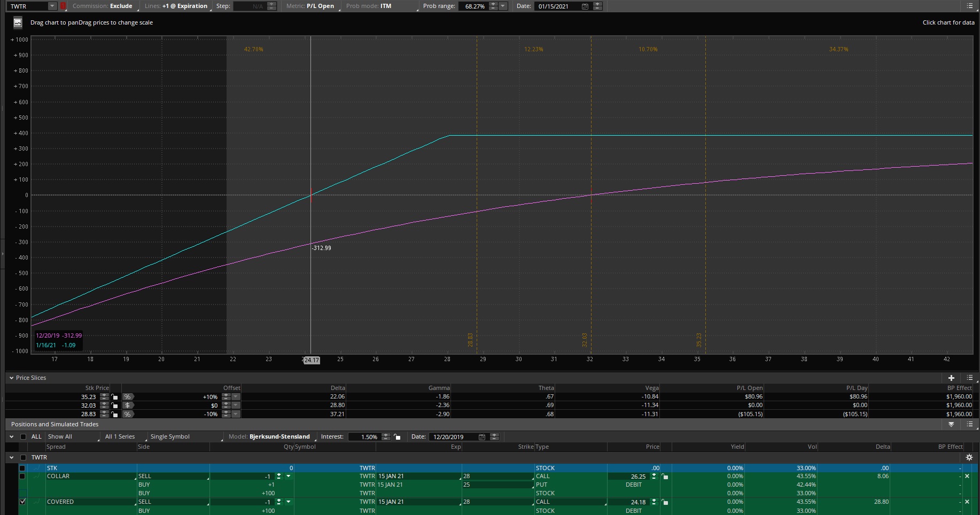
Task: Collapse the Price Slices section
Action: coord(12,378)
